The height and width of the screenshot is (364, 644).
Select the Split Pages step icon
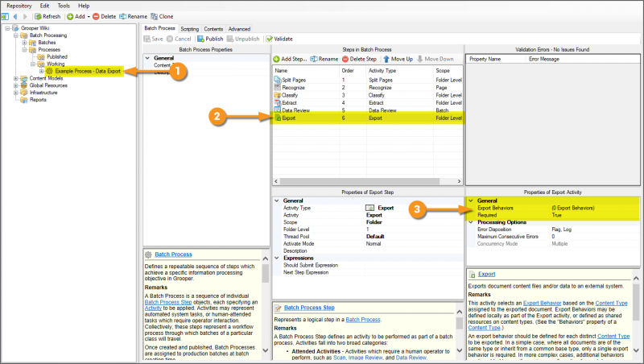point(278,80)
